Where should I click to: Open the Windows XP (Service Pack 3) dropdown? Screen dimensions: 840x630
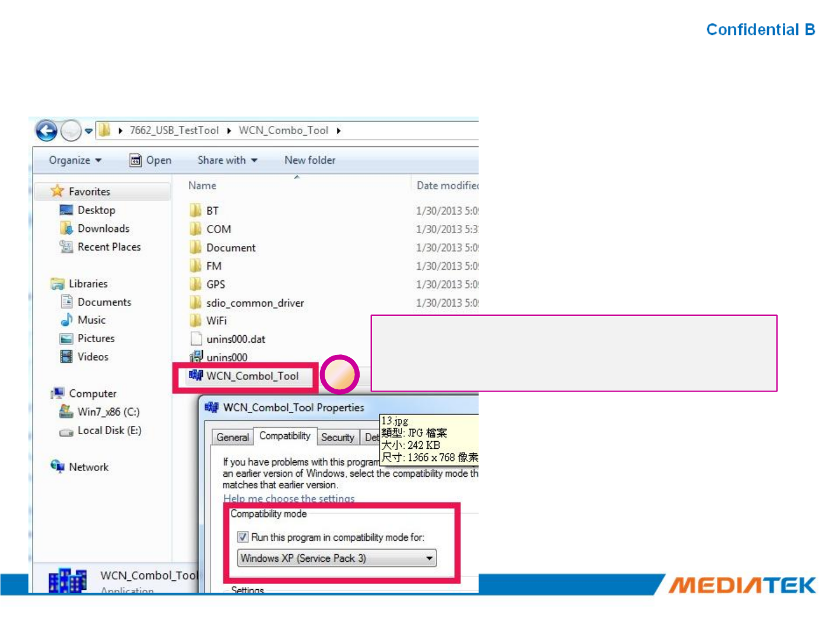coord(338,558)
